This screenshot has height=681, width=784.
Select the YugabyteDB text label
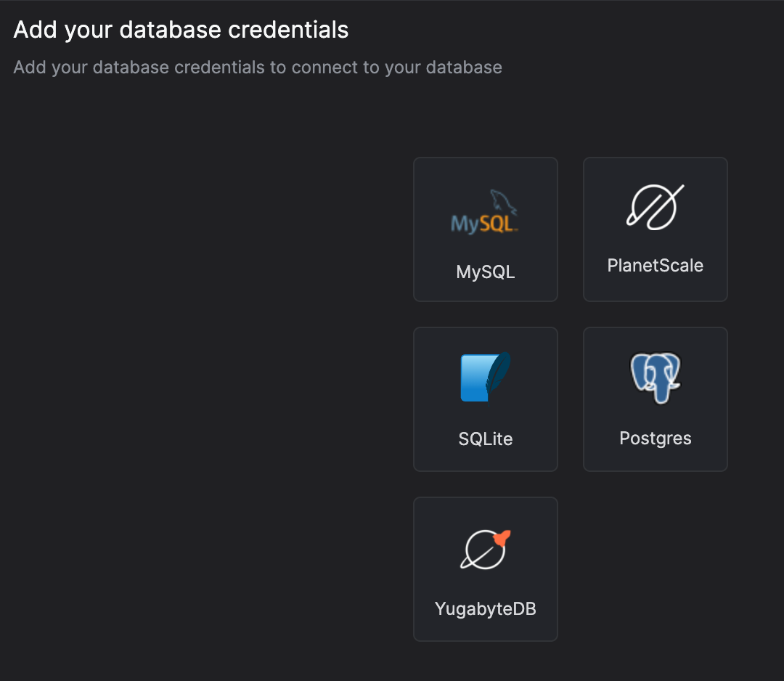tap(485, 608)
